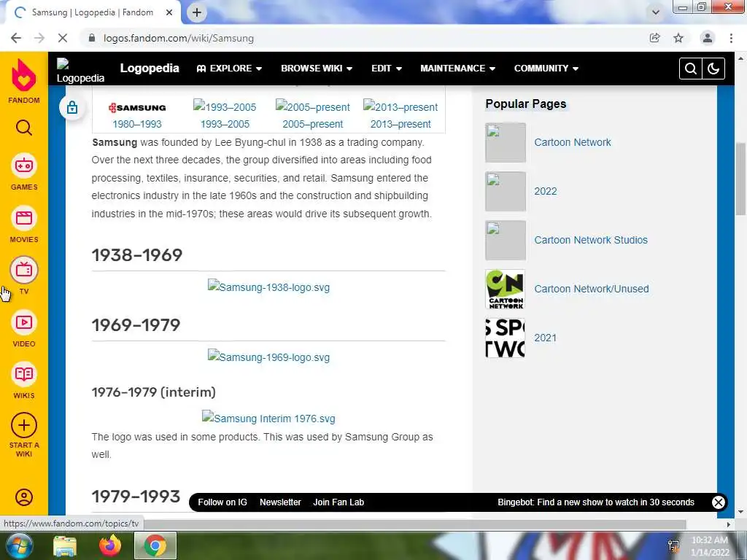Viewport: 747px width, 560px height.
Task: Click the share page icon in address bar
Action: (x=654, y=38)
